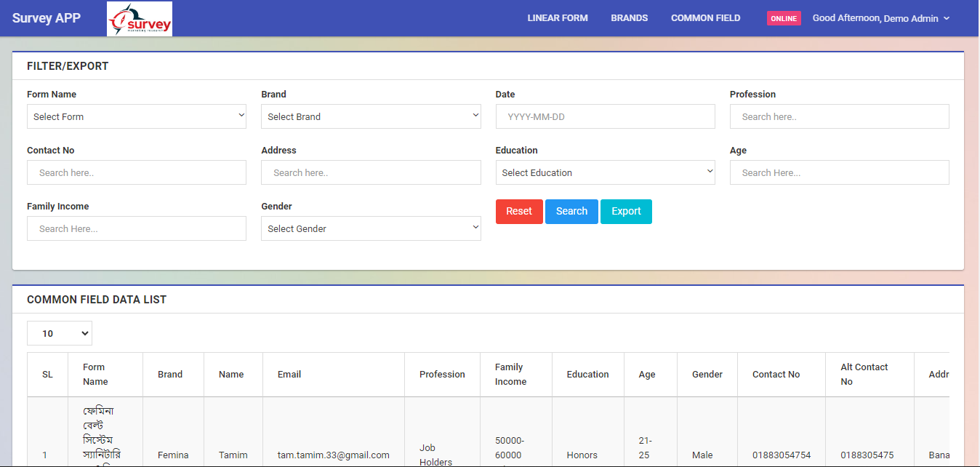Image resolution: width=980 pixels, height=467 pixels.
Task: Open the Select Form dropdown
Action: 137,116
